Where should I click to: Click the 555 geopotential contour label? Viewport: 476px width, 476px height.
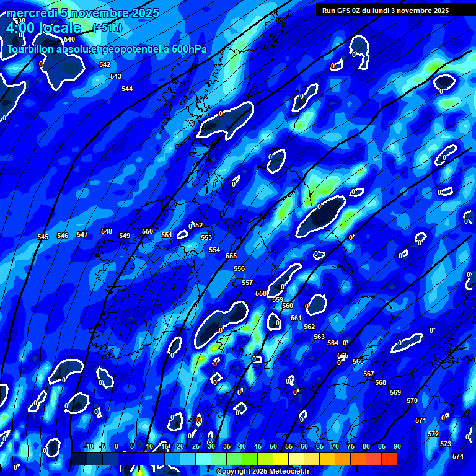(231, 256)
